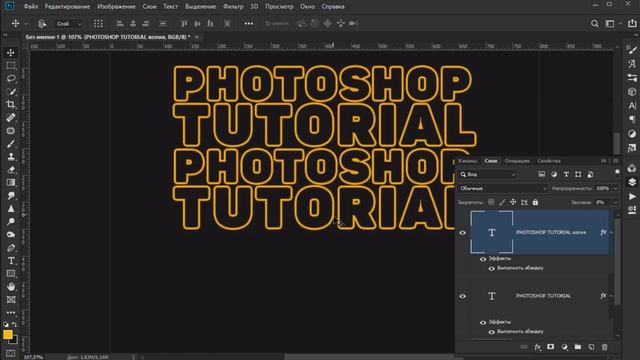Add a layer mask
Image resolution: width=640 pixels, height=360 pixels.
point(551,347)
